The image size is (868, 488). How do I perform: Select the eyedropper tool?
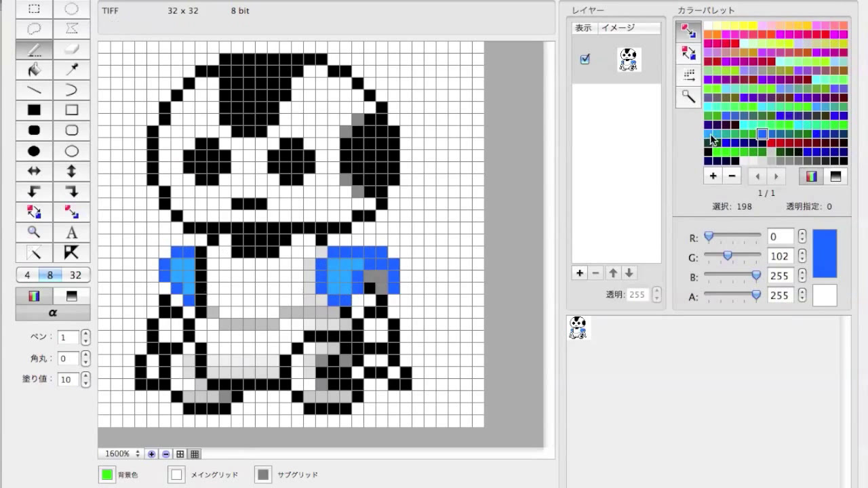(71, 69)
